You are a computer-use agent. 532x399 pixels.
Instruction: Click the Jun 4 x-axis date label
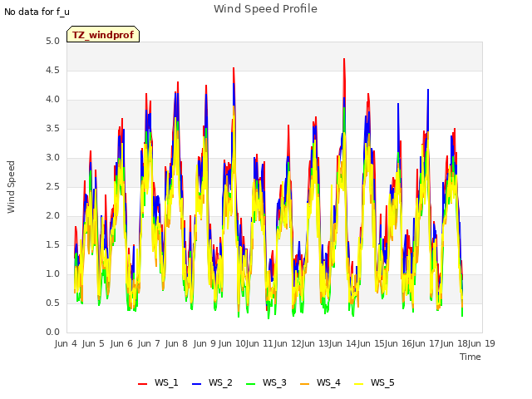pyautogui.click(x=66, y=343)
